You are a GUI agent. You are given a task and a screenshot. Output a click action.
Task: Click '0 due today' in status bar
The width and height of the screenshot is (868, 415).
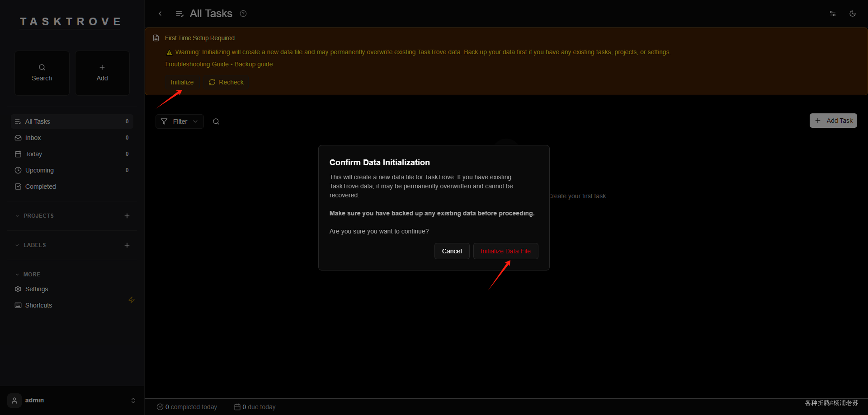[x=255, y=407]
